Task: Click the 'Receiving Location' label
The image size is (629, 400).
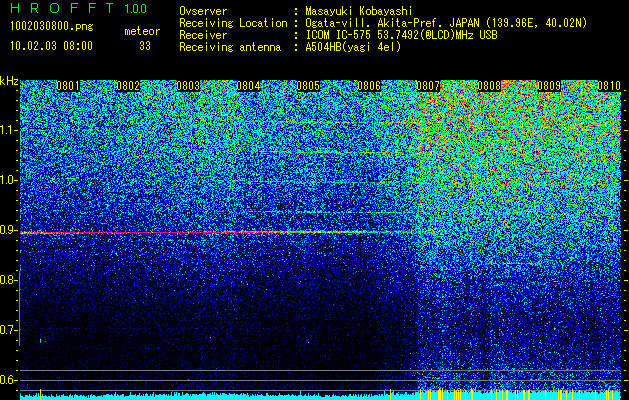Action: point(233,23)
